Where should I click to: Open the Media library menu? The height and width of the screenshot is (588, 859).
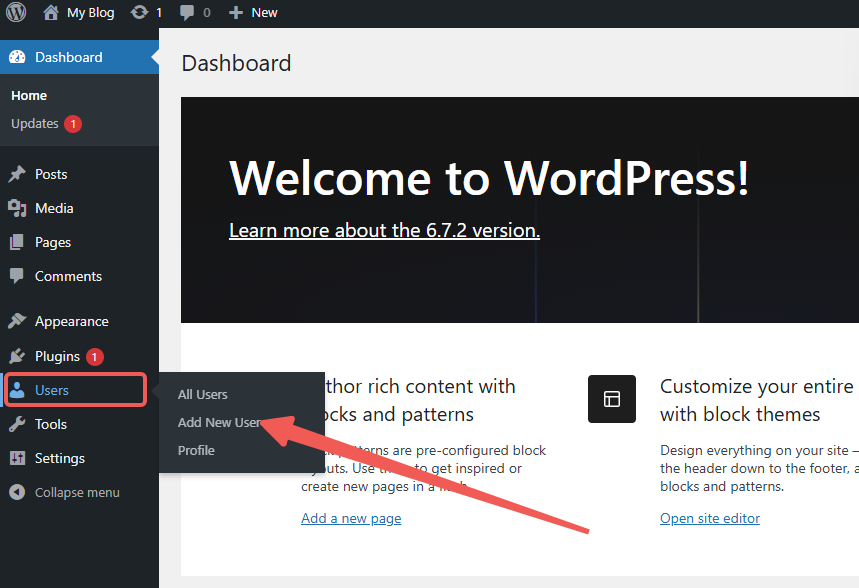pos(79,208)
